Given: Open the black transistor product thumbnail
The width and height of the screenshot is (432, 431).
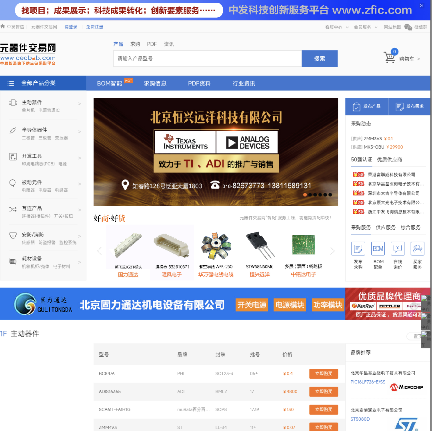Looking at the screenshot, I should (259, 246).
